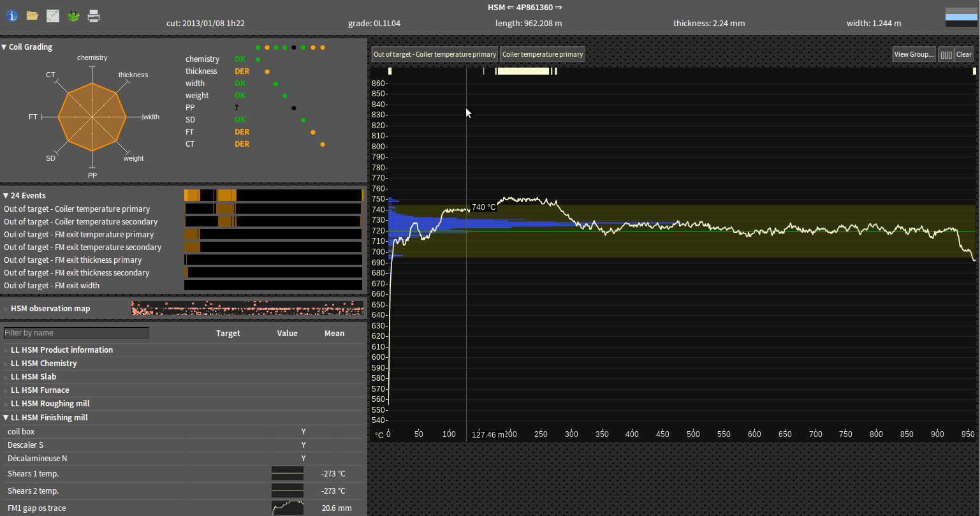Click the 740 °C cursor value label

tap(483, 207)
